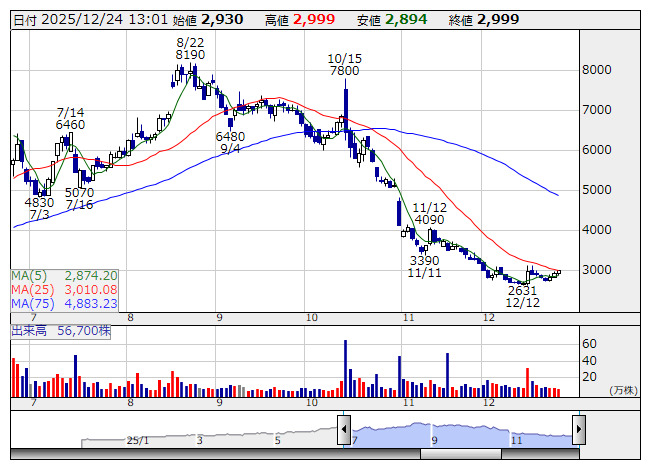Click the right range handle arrow
This screenshot has height=470, width=653.
(x=578, y=428)
